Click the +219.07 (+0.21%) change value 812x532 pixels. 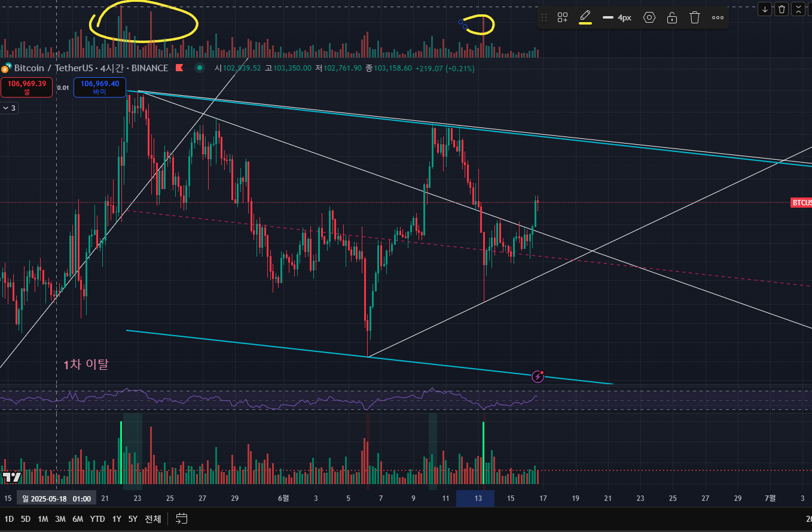(x=445, y=68)
